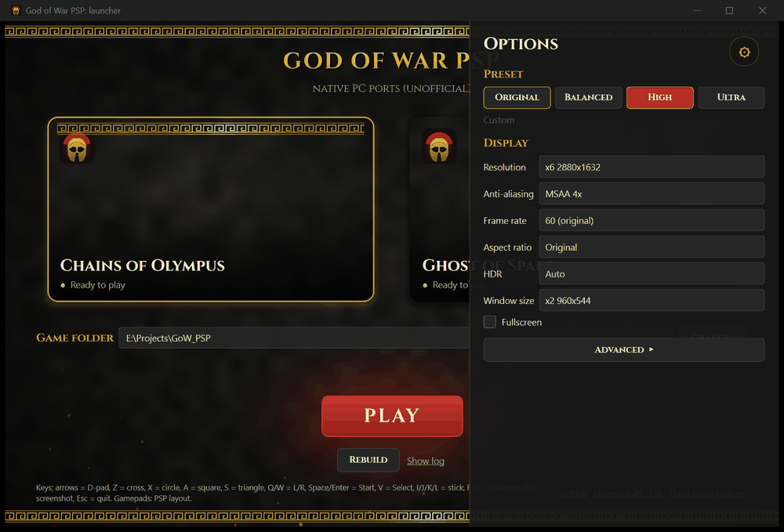
Task: Expand the Advanced options section
Action: coord(623,349)
